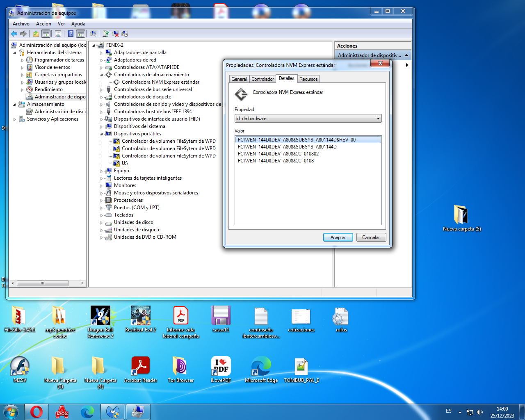
Task: Open the Opera browser on the taskbar
Action: pos(36,412)
